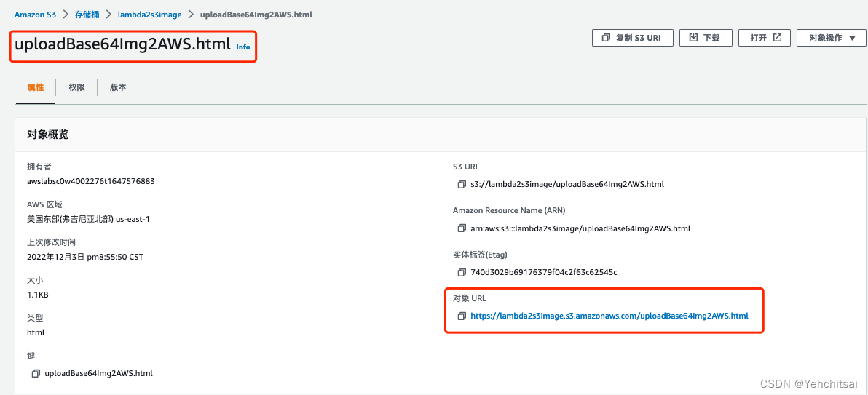Click the 大小 field label
Image resolution: width=868 pixels, height=395 pixels.
click(x=35, y=280)
